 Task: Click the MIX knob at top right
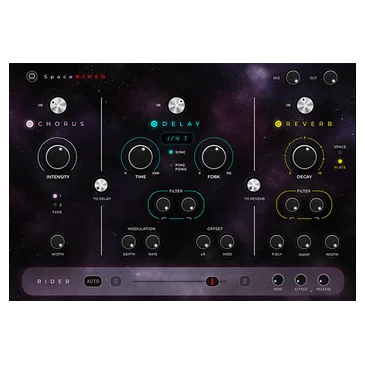point(293,77)
